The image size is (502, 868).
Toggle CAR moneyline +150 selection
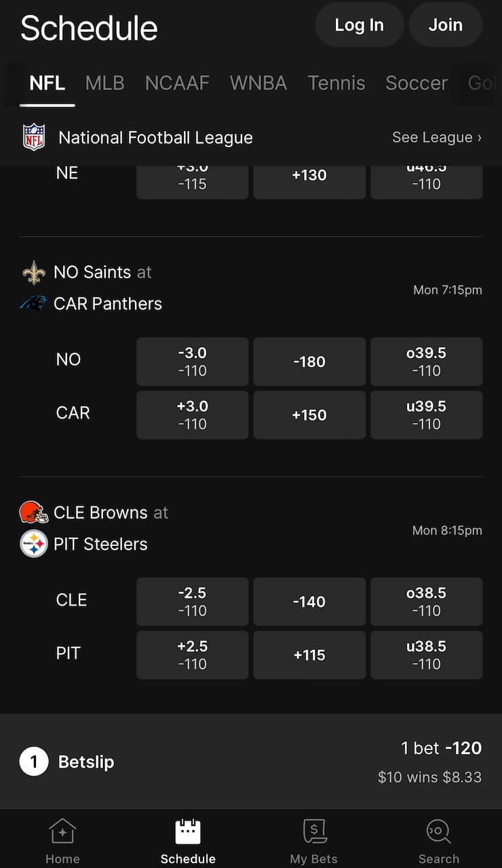click(x=309, y=415)
